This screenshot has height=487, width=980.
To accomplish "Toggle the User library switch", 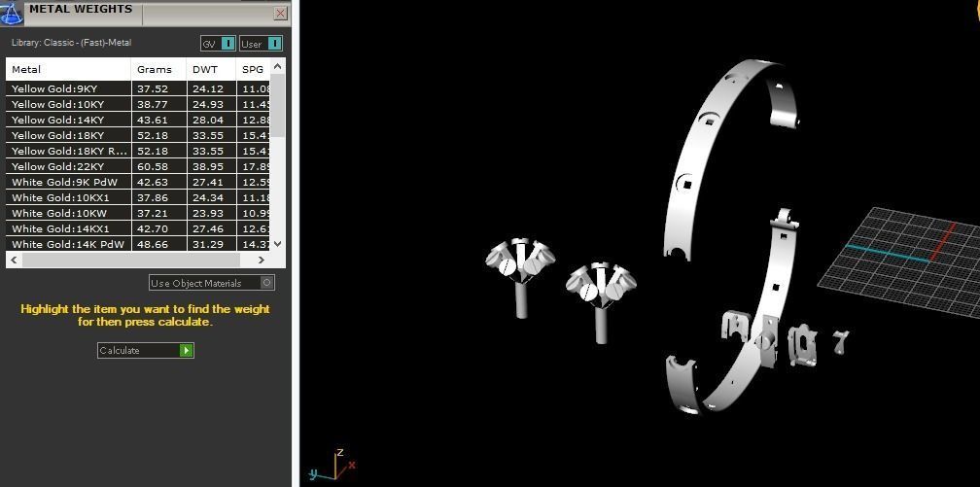I will coord(261,44).
